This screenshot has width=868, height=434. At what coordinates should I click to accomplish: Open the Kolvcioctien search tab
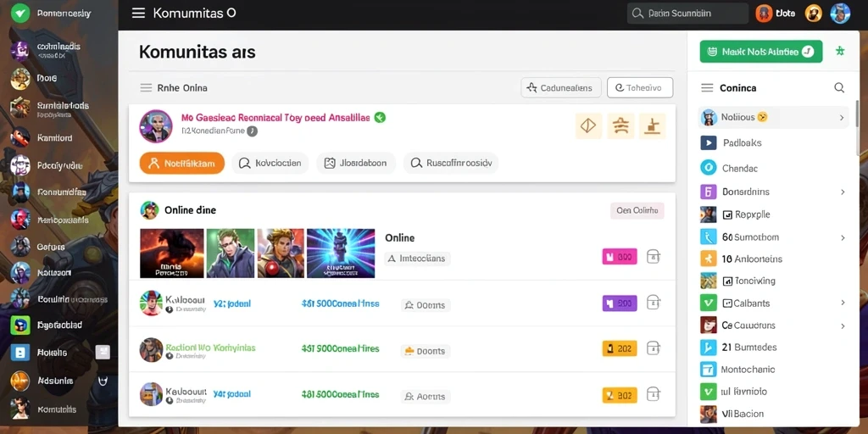click(x=270, y=164)
